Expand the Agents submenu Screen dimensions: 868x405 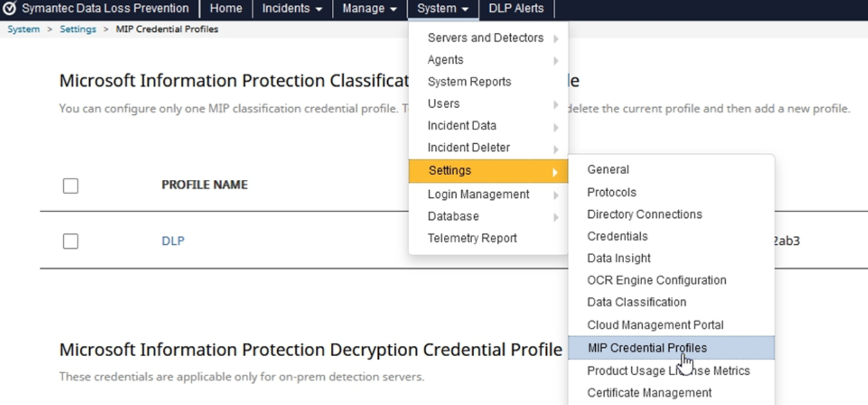click(488, 60)
